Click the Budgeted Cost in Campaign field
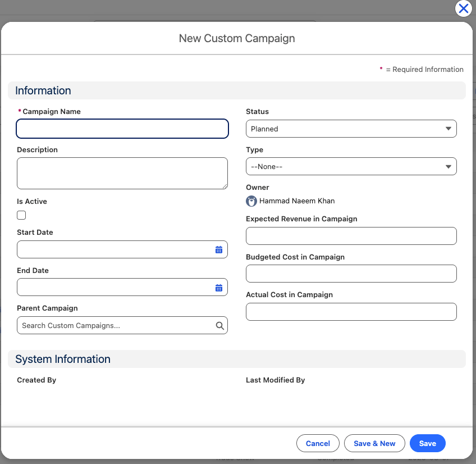 click(x=351, y=274)
